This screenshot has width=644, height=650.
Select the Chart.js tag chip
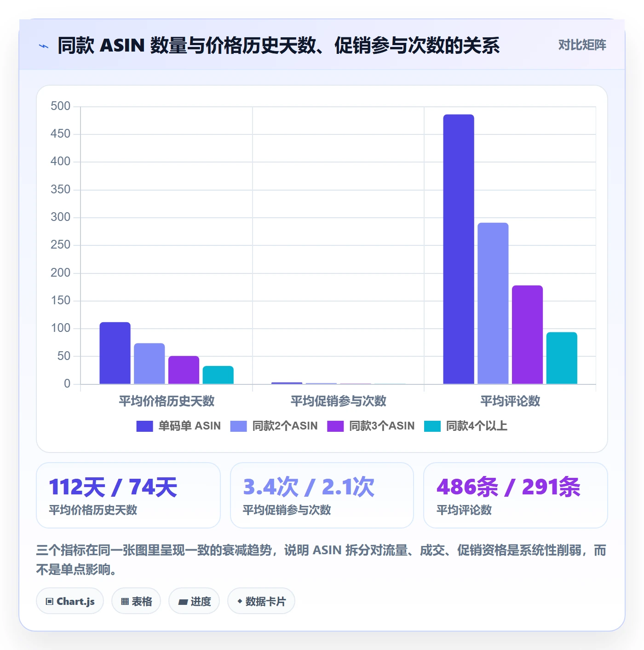[x=70, y=601]
